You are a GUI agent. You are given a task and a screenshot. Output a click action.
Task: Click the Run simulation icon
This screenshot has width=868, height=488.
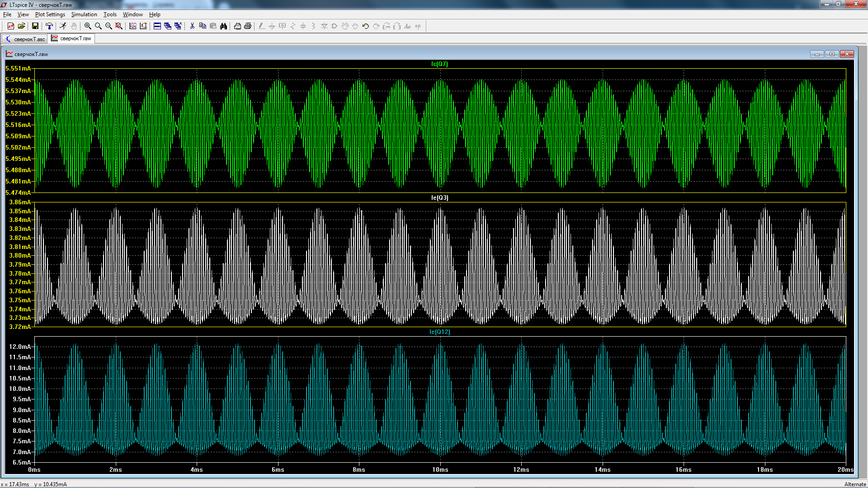pyautogui.click(x=63, y=26)
